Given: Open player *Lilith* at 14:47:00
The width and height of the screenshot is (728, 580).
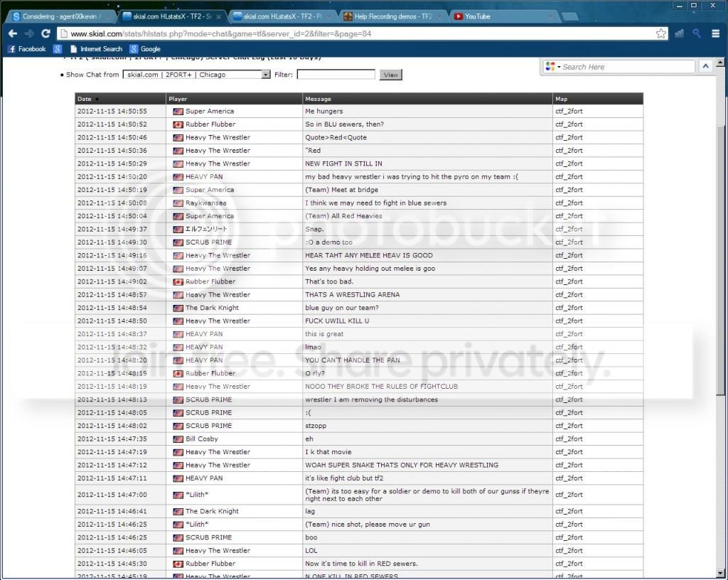Looking at the screenshot, I should (197, 495).
